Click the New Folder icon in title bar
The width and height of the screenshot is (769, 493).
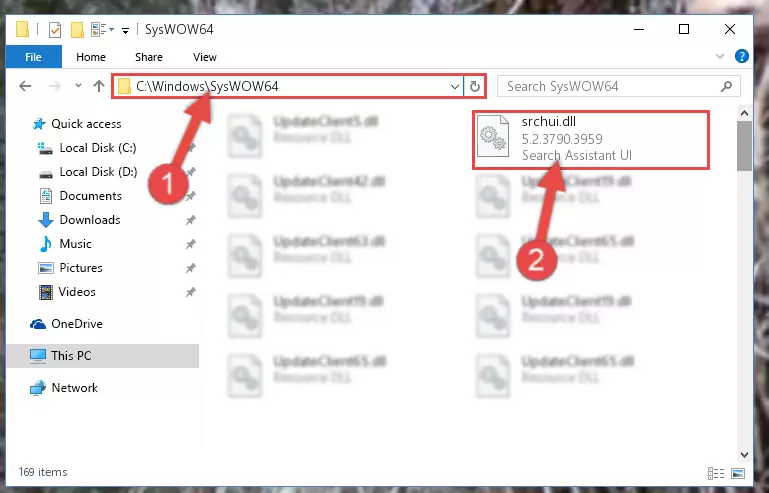[77, 30]
